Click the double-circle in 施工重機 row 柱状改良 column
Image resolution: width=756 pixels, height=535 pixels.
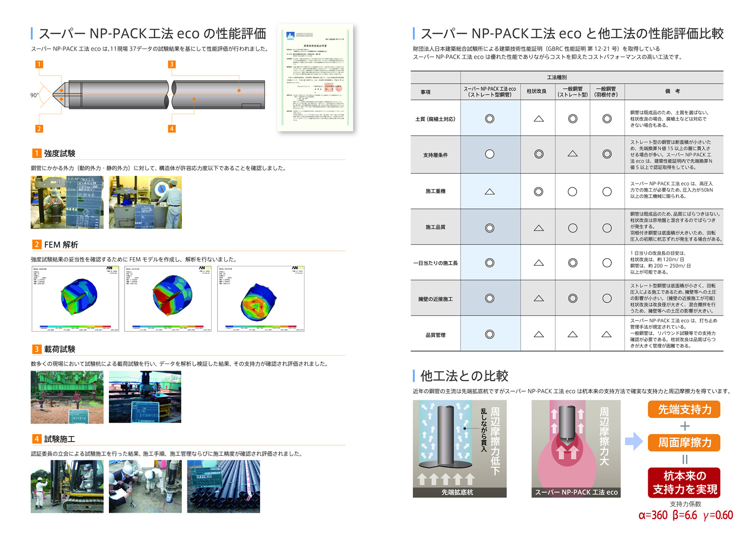pyautogui.click(x=539, y=192)
